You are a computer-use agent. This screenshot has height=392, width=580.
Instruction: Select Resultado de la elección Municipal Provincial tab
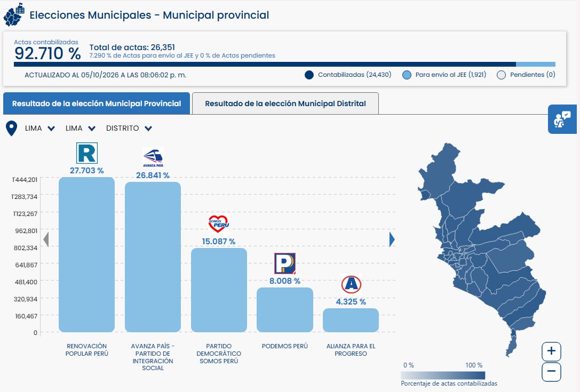pos(97,103)
